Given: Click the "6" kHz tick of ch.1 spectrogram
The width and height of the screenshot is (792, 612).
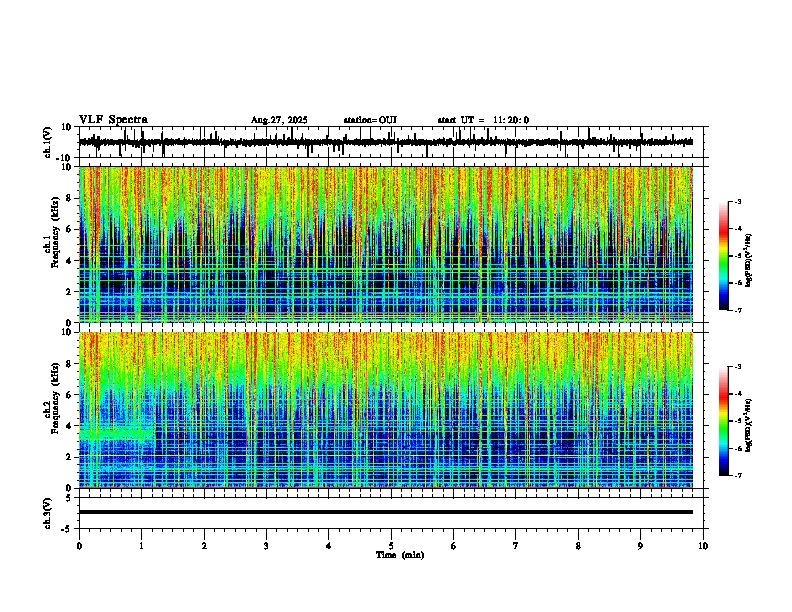Looking at the screenshot, I should click(69, 229).
